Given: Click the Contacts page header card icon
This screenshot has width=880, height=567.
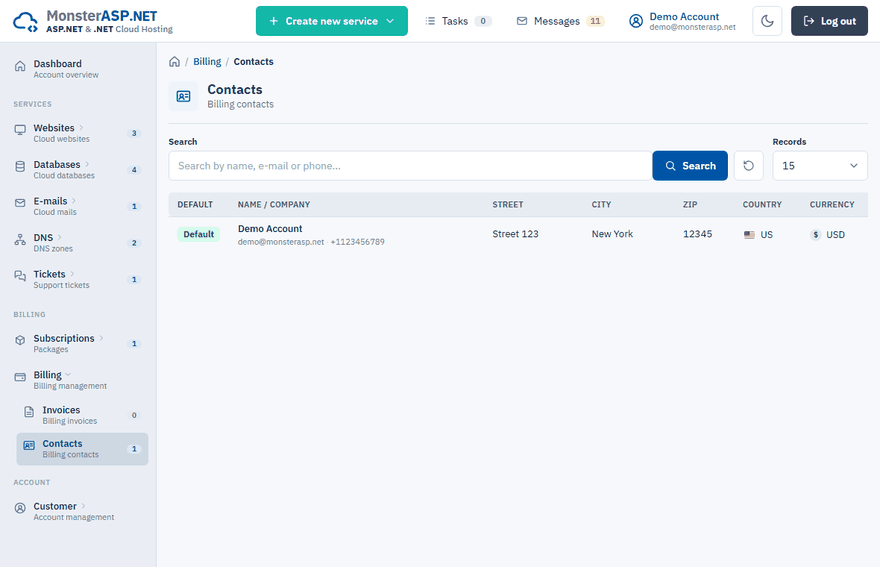Looking at the screenshot, I should (184, 97).
